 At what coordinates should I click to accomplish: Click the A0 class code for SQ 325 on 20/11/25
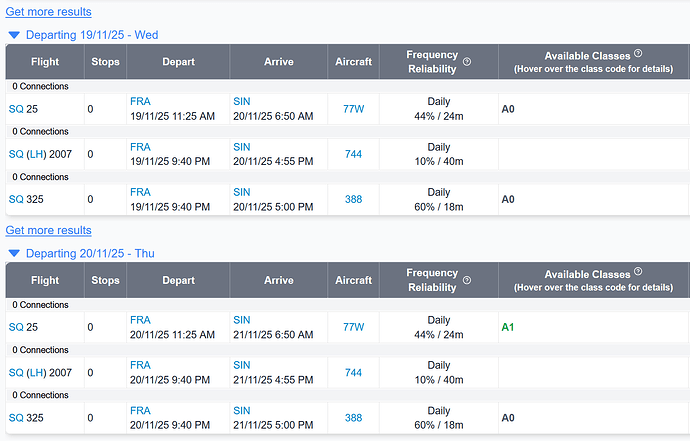coord(507,418)
